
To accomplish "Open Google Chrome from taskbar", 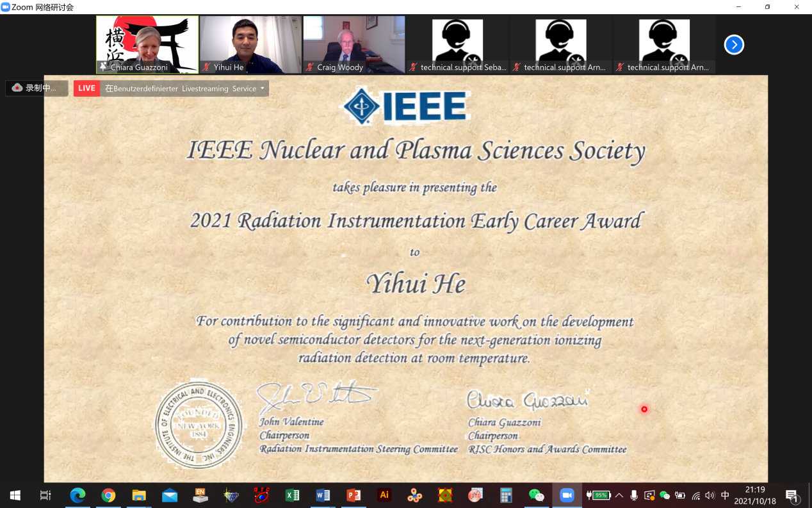I will click(108, 495).
